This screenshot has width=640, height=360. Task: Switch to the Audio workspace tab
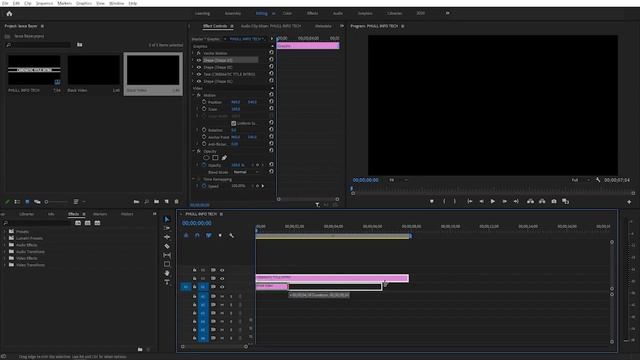point(338,13)
